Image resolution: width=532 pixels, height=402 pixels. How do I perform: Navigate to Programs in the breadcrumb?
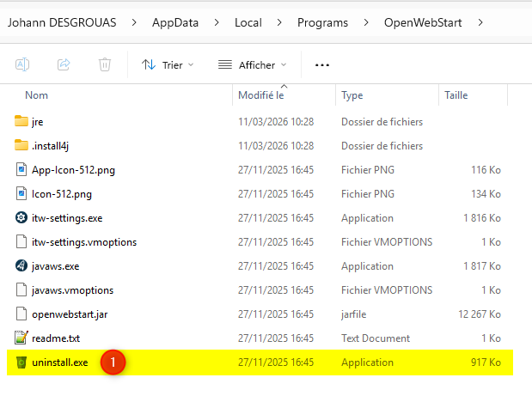pos(323,21)
